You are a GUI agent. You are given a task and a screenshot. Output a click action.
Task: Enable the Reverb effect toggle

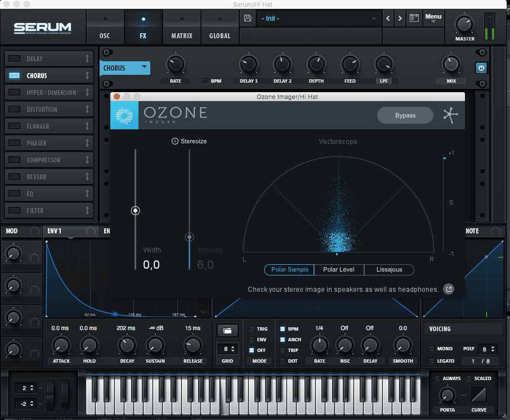coord(14,177)
